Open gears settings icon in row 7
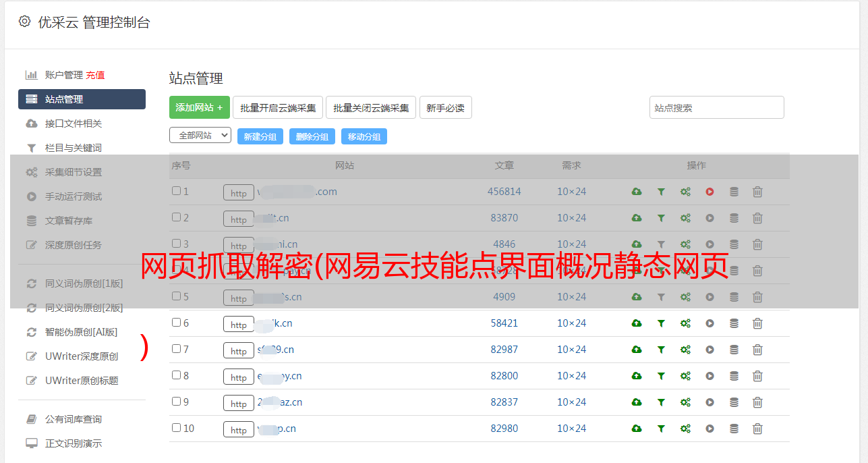The height and width of the screenshot is (463, 868). click(685, 350)
